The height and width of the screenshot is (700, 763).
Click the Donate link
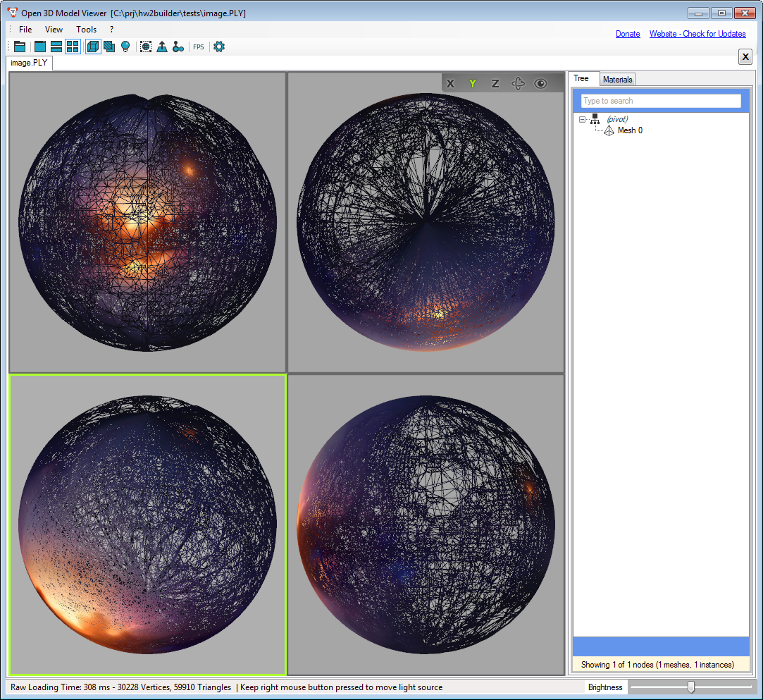click(628, 34)
